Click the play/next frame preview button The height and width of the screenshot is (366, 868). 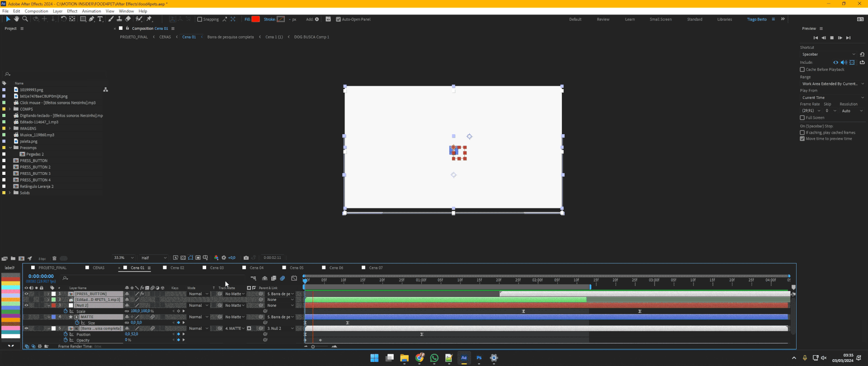click(x=840, y=38)
